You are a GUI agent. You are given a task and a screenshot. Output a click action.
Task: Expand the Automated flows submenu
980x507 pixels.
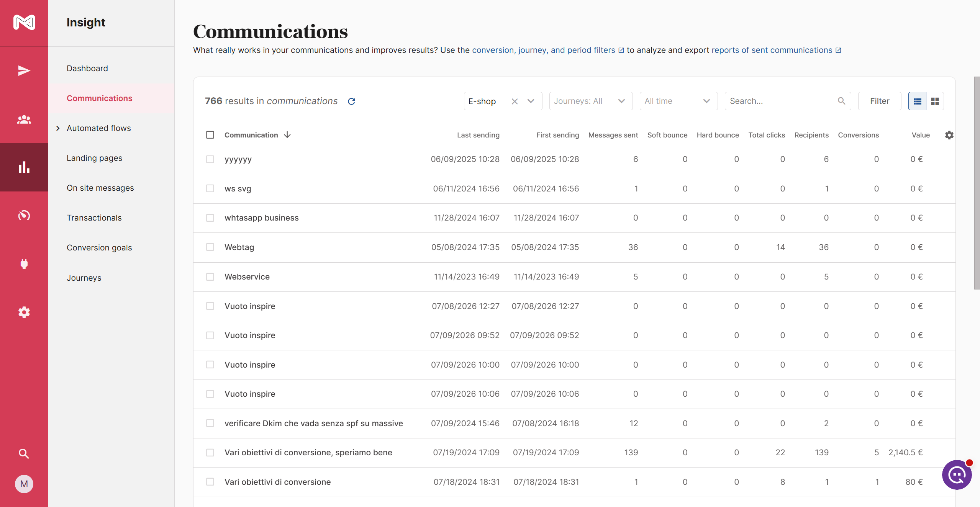point(58,128)
